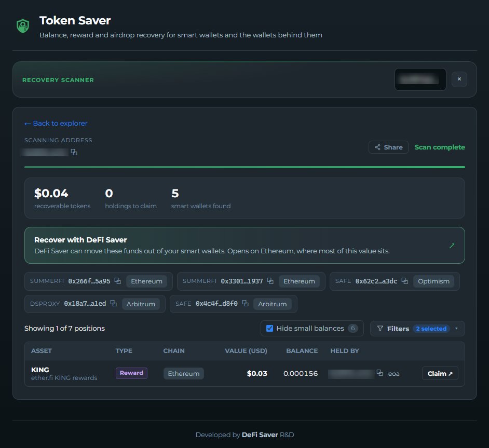Copy Safe address 0x4c4f...d8f0
Image resolution: width=489 pixels, height=448 pixels.
coord(246,303)
